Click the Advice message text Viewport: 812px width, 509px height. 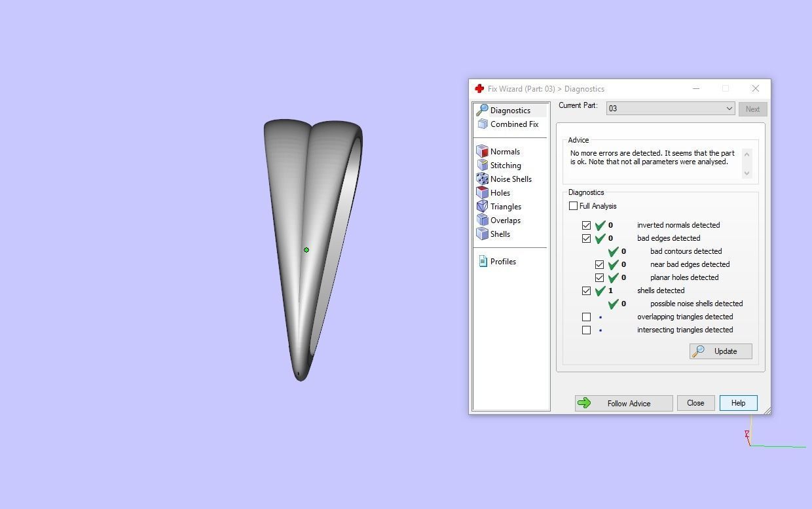652,157
